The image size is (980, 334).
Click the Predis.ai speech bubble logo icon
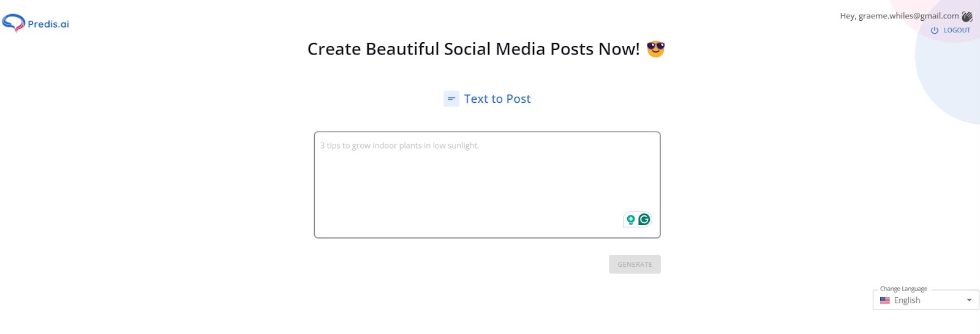pos(13,23)
